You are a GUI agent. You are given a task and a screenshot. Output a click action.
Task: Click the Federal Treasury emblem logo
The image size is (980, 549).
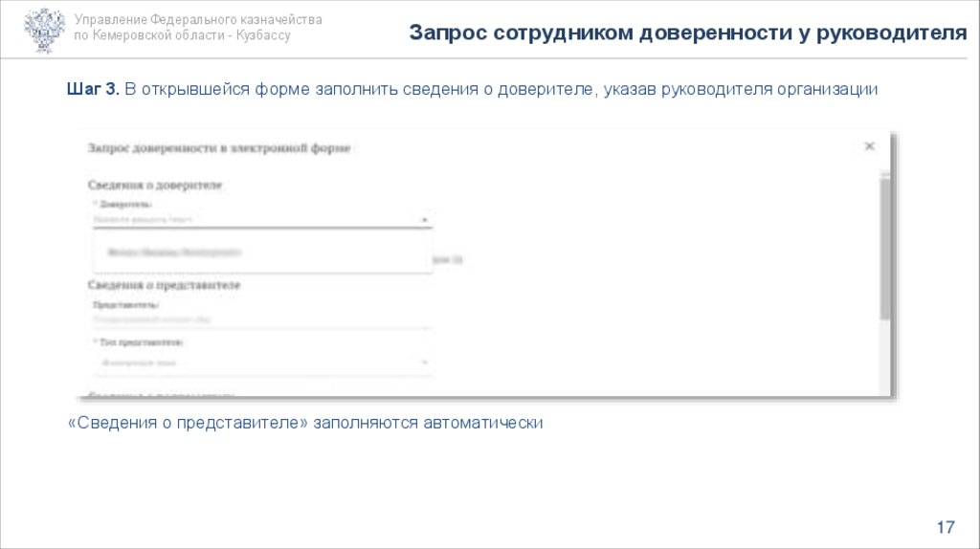[x=45, y=29]
